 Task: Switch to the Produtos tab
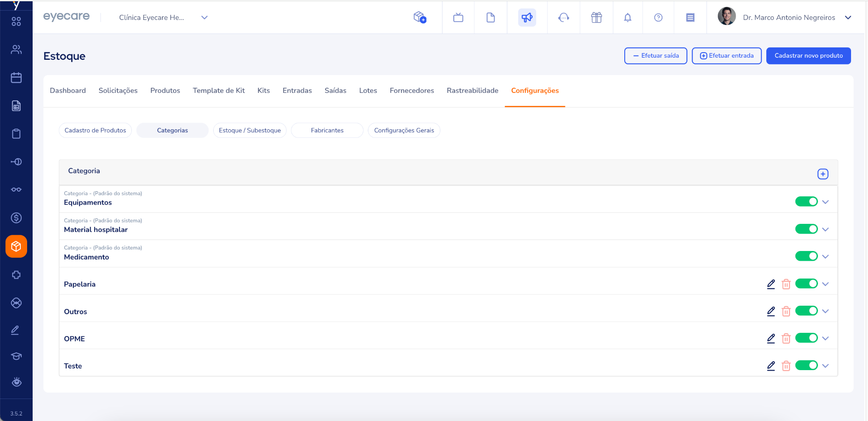pyautogui.click(x=165, y=91)
